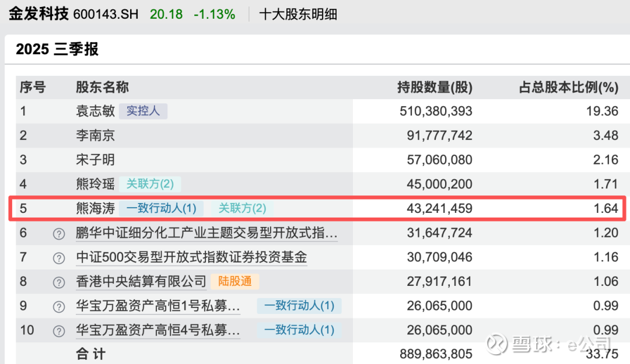This screenshot has width=630, height=364.
Task: Click the 一致行动人(1) tag for 高恒4号私募
Action: click(x=299, y=330)
